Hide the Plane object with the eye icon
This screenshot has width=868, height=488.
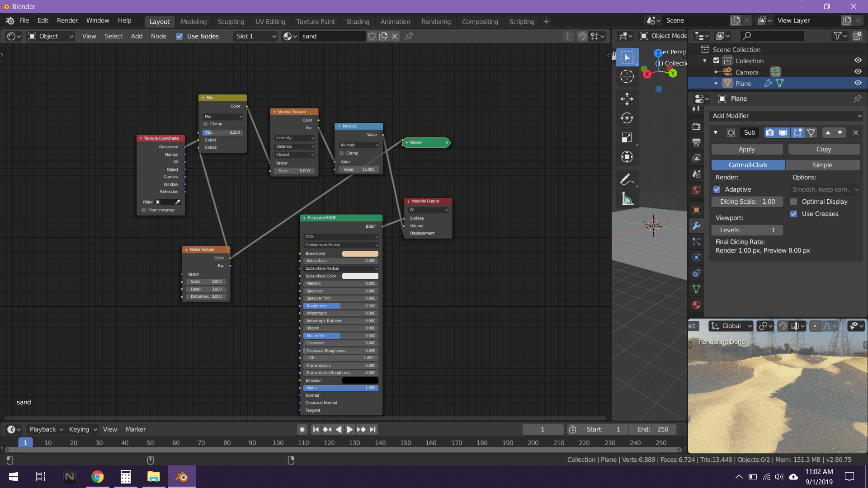click(858, 83)
